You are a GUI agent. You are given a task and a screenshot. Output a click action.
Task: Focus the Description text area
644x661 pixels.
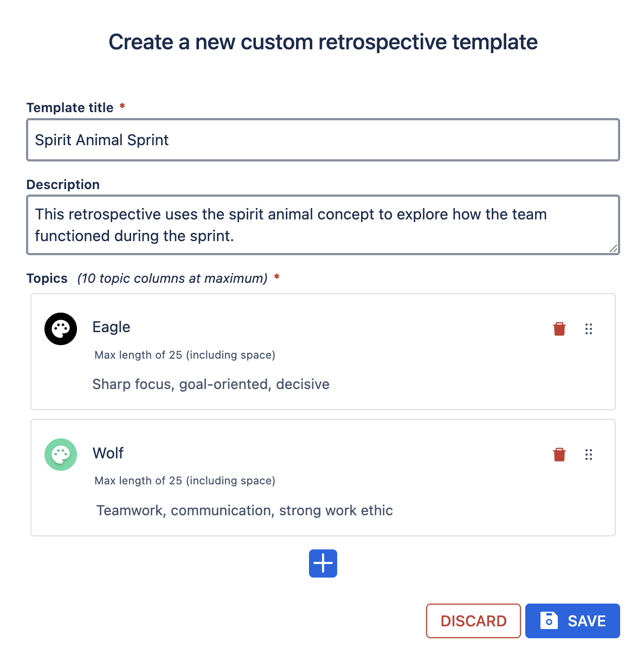click(323, 225)
